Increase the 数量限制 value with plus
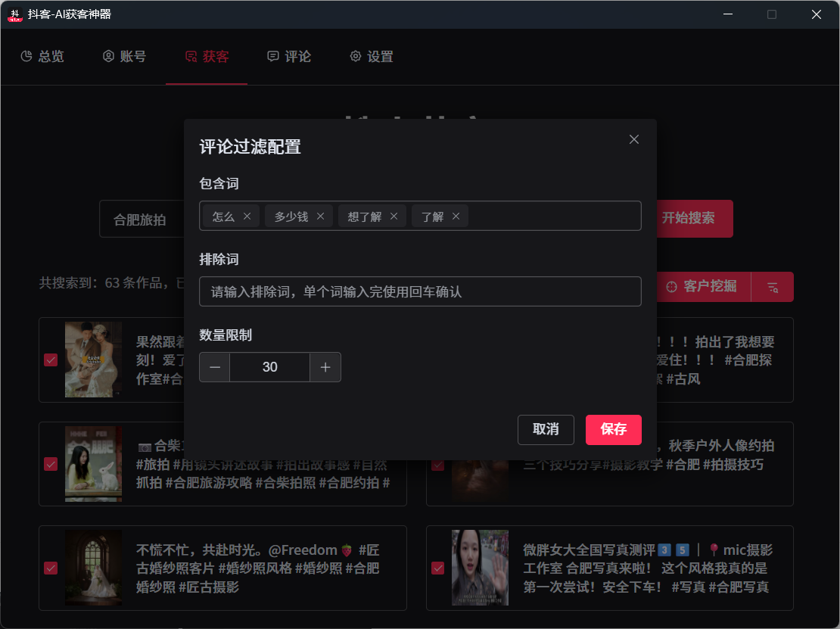 325,367
